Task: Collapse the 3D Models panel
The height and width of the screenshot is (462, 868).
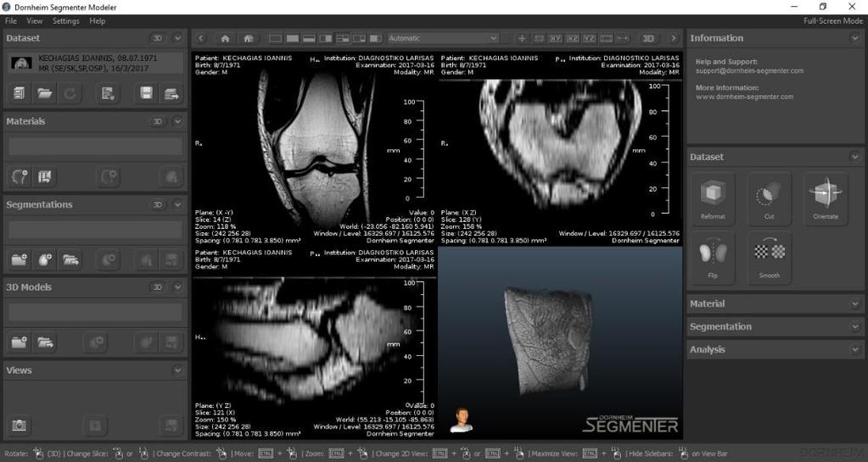Action: [177, 287]
